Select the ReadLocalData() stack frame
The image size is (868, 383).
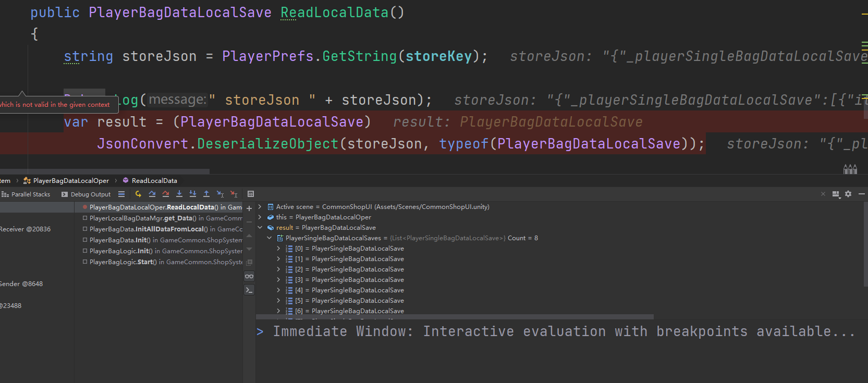click(158, 207)
